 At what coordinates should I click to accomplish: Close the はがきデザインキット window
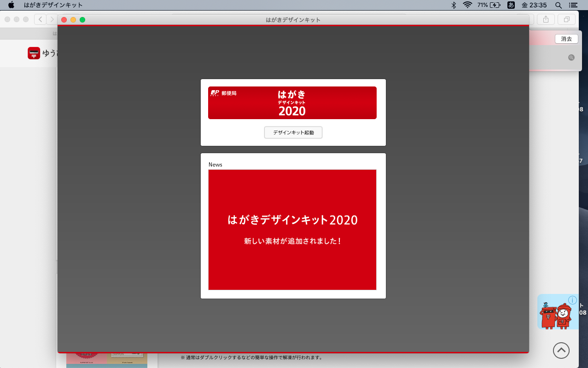point(64,20)
